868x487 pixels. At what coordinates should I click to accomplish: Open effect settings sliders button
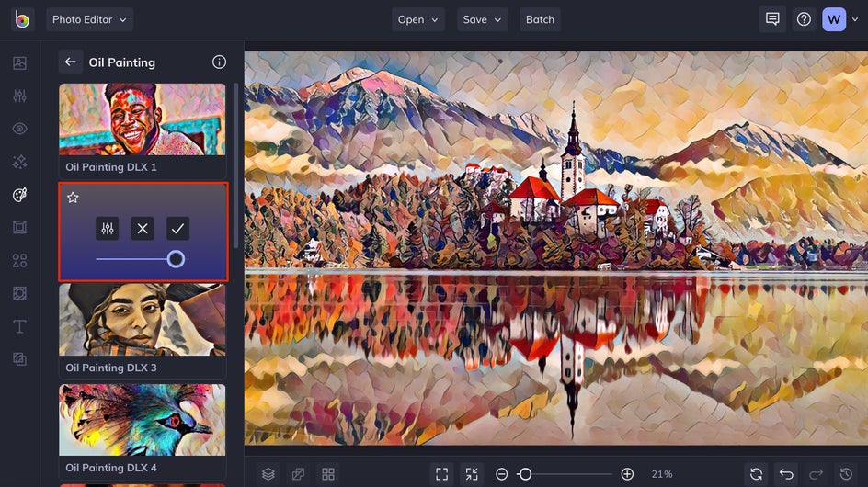(108, 229)
